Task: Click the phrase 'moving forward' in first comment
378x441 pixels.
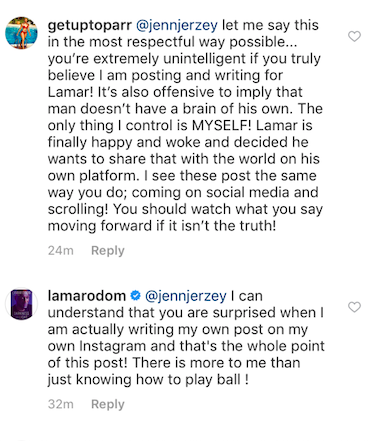Action: [x=100, y=226]
